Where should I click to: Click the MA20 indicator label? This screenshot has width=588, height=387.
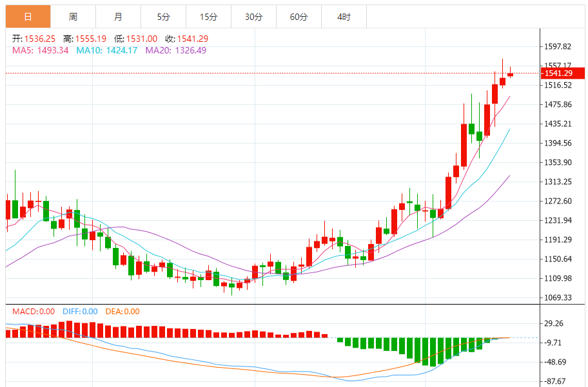click(x=175, y=50)
